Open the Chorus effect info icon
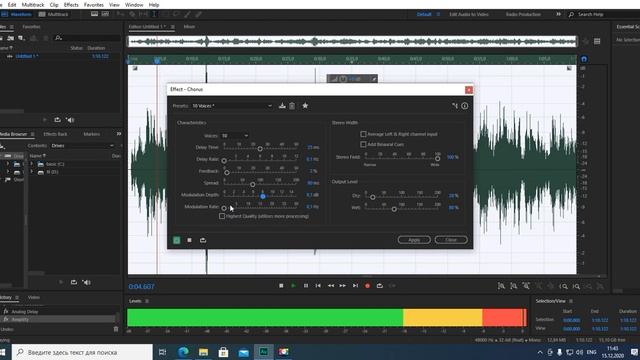640x360 pixels. click(x=464, y=106)
